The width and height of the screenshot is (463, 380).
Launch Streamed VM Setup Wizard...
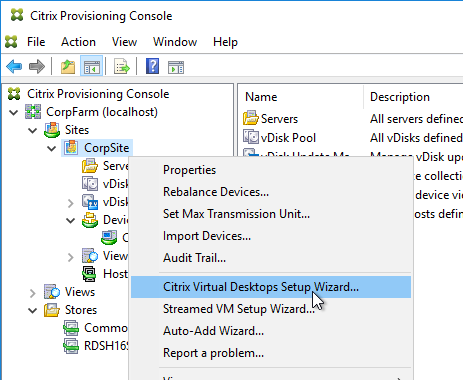(x=271, y=309)
